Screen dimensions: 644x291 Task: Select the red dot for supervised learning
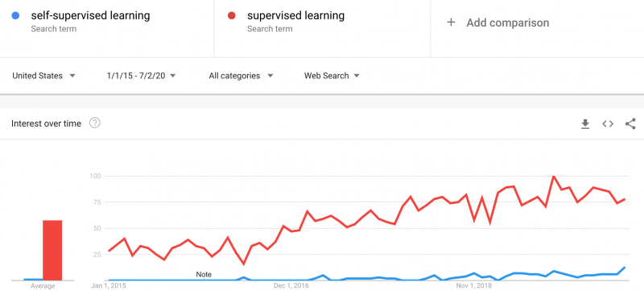pos(232,16)
